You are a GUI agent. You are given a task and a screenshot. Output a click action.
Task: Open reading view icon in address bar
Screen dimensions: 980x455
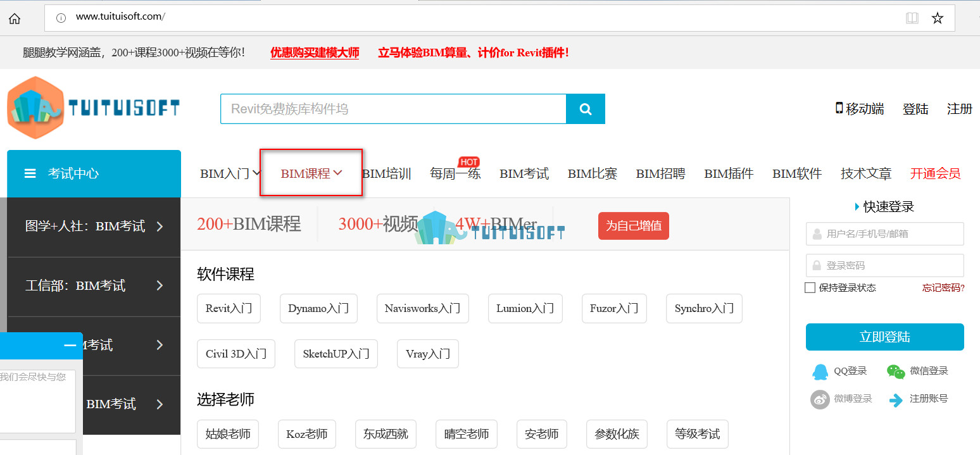point(912,18)
